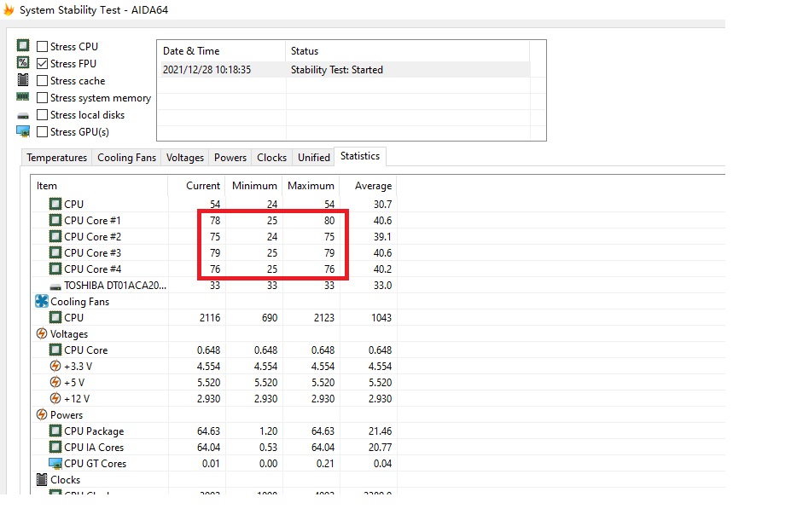Click the Cooling Fans blue fan icon
Viewport: 797px width, 532px height.
click(42, 302)
